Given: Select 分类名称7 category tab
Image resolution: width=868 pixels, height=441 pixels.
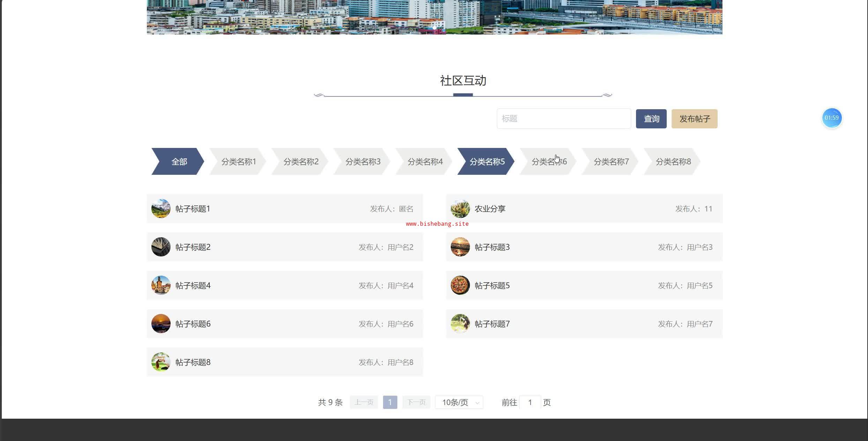Looking at the screenshot, I should click(x=611, y=162).
